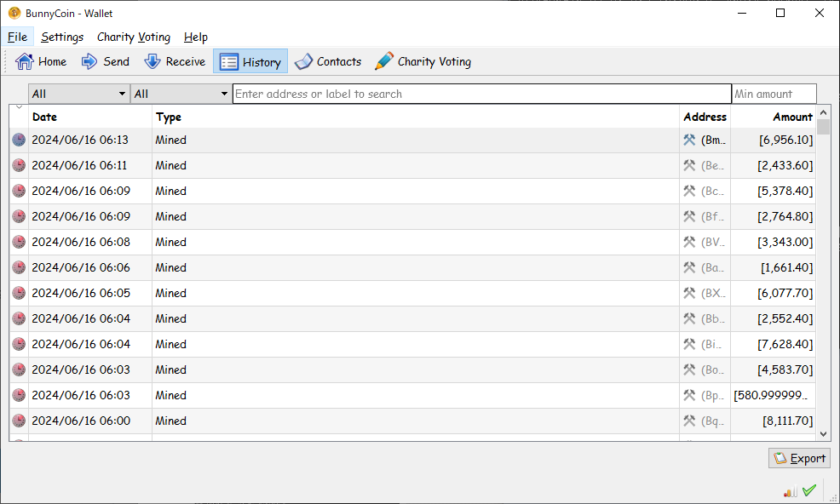Select the 2024/06/16 06:13 date cell
840x504 pixels.
pos(90,140)
